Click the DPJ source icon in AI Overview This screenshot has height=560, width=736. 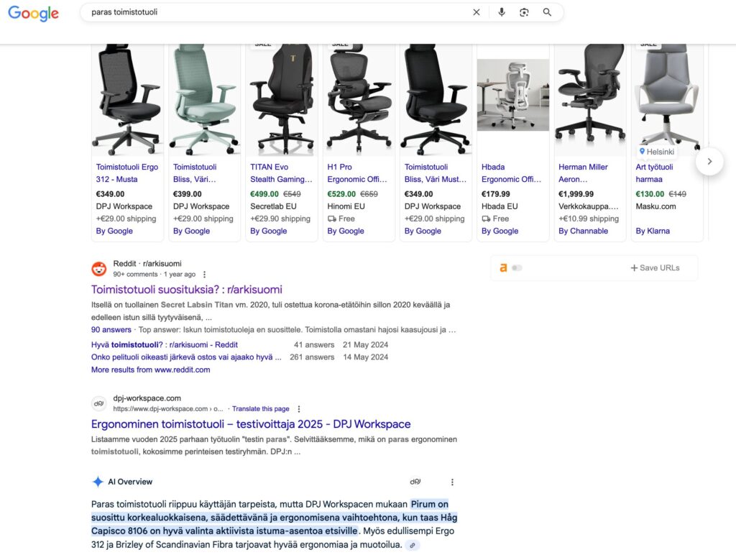(x=415, y=482)
